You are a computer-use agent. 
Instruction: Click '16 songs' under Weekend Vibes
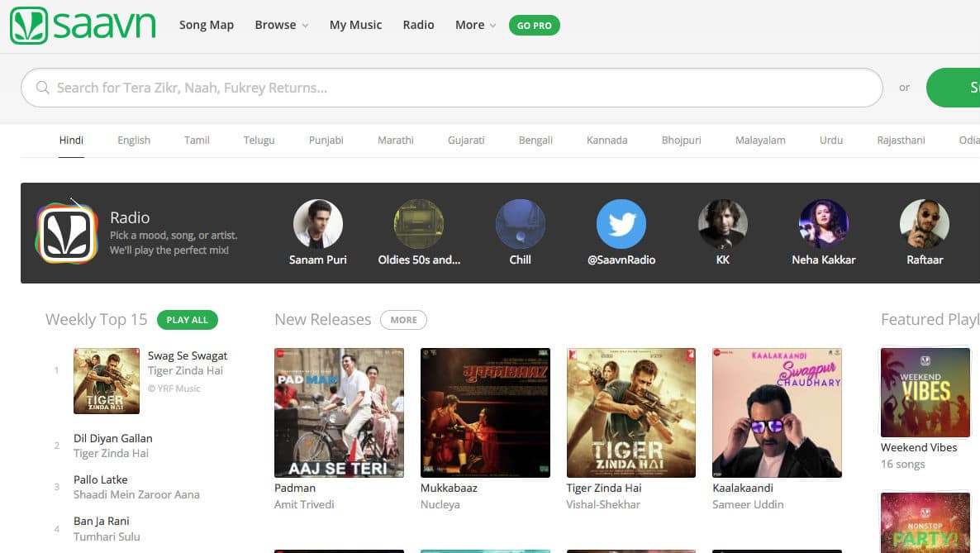902,464
